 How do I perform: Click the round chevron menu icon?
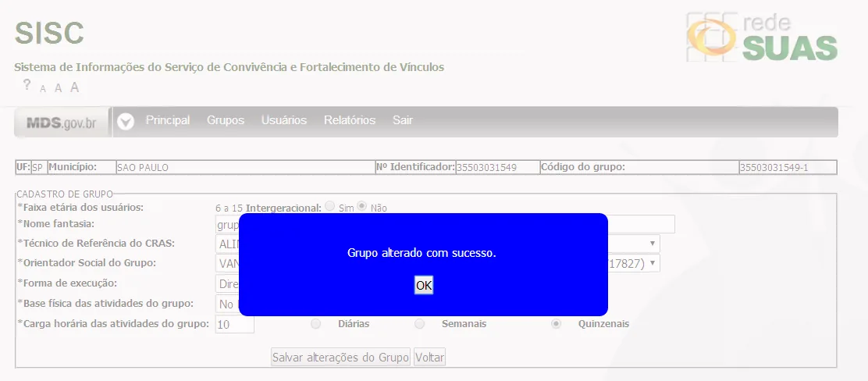[126, 121]
